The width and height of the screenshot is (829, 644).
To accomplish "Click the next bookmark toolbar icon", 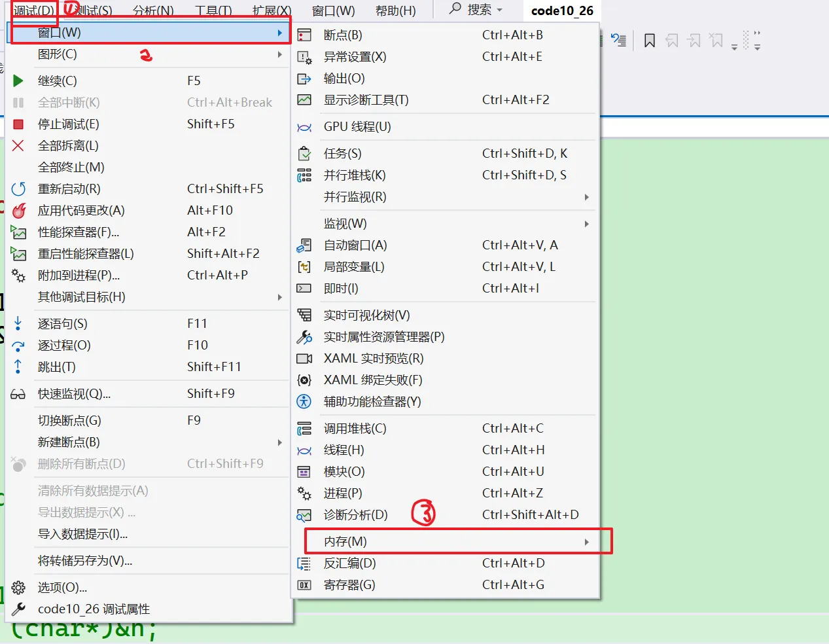I will 694,41.
